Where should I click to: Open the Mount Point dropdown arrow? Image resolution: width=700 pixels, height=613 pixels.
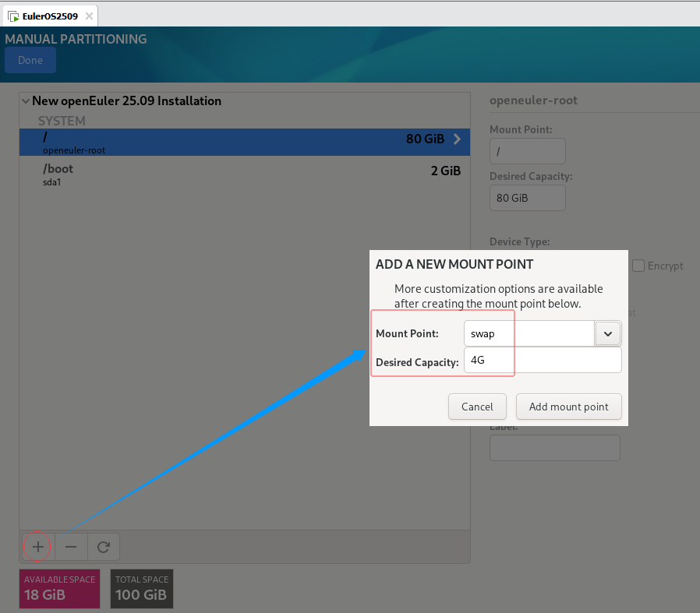pyautogui.click(x=607, y=333)
